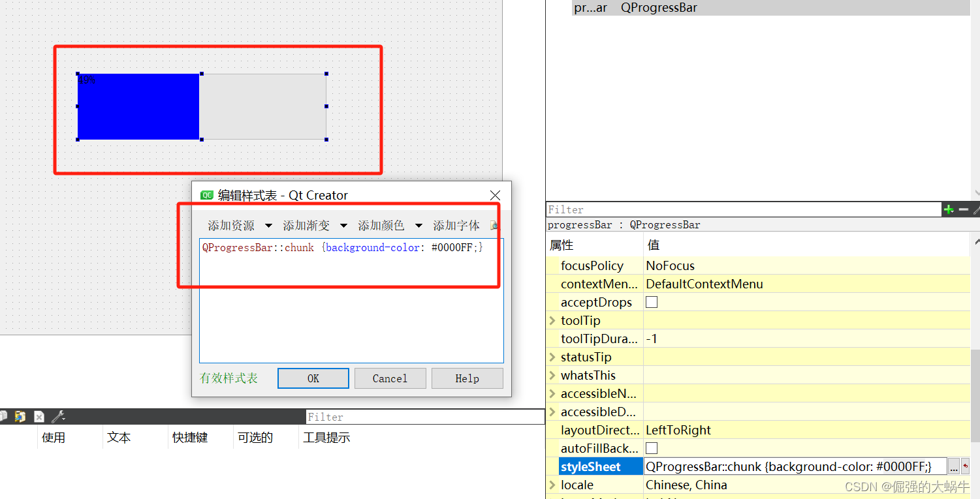
Task: Open the 添加颜色 dropdown arrow
Action: [419, 226]
